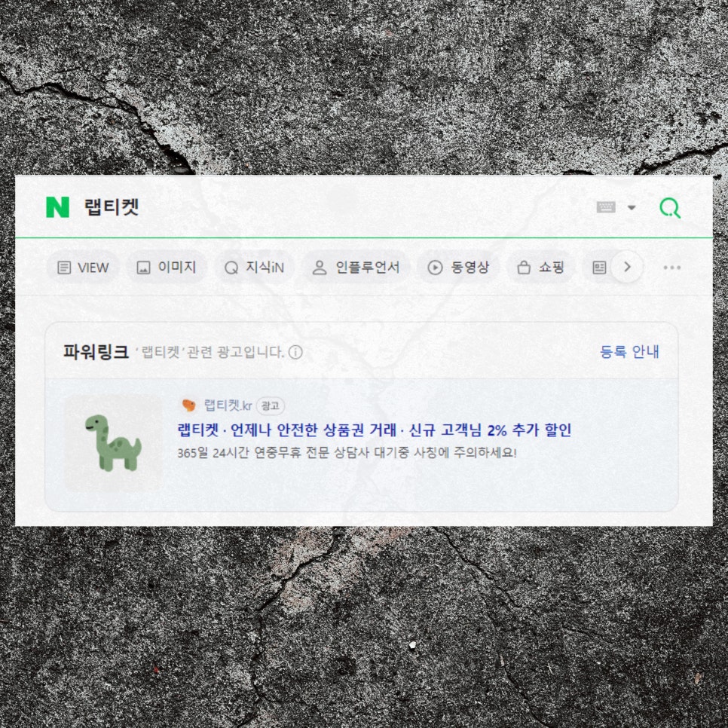Screen dimensions: 728x728
Task: Click the partially hidden news tab icon
Action: pos(599,268)
